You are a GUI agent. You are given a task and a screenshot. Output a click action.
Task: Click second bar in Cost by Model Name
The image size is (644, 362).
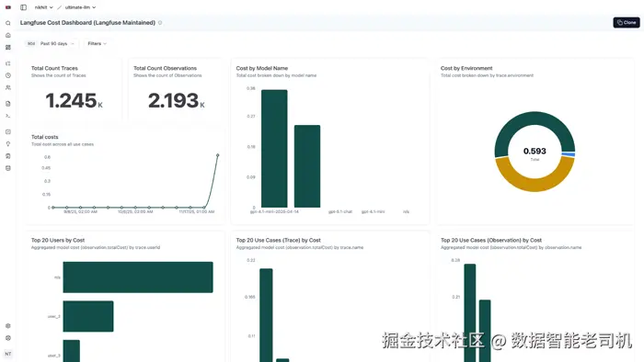pyautogui.click(x=307, y=166)
